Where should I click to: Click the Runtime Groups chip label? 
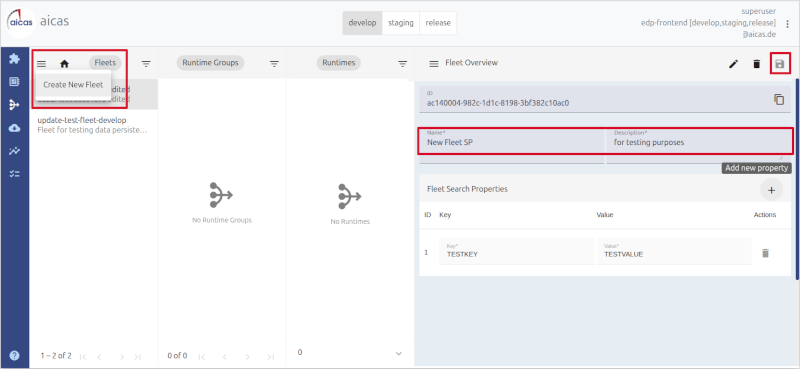(210, 63)
